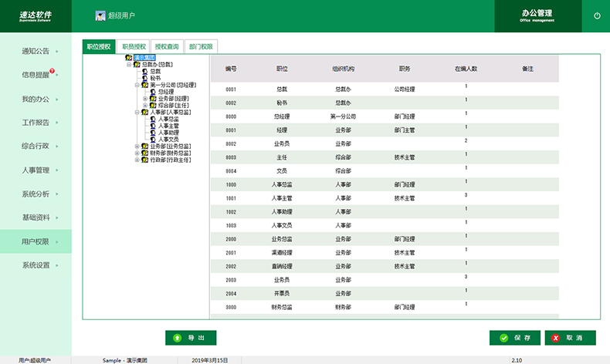Click the power icon in top-right corner
Screen dimensions: 610x364
tap(597, 15)
